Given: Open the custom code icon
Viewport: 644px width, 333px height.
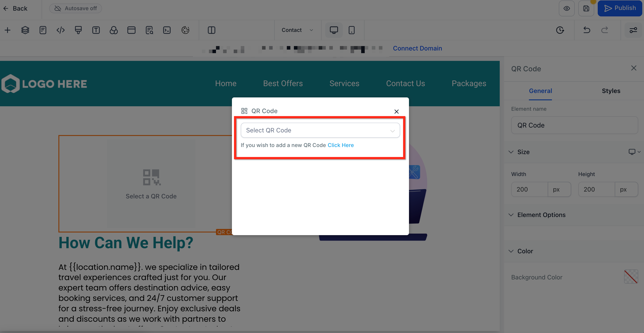Looking at the screenshot, I should 60,30.
